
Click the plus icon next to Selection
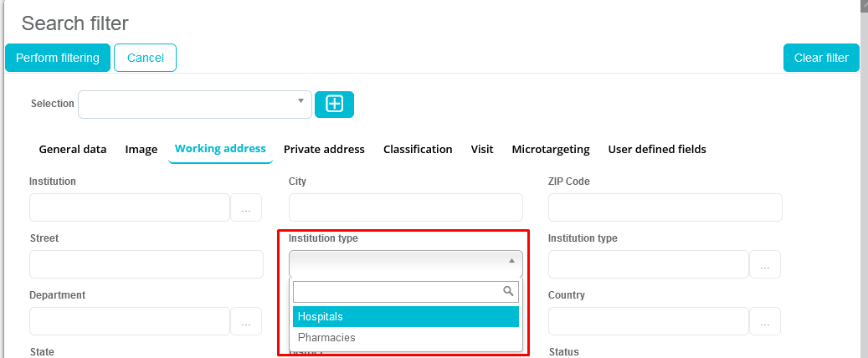(334, 104)
